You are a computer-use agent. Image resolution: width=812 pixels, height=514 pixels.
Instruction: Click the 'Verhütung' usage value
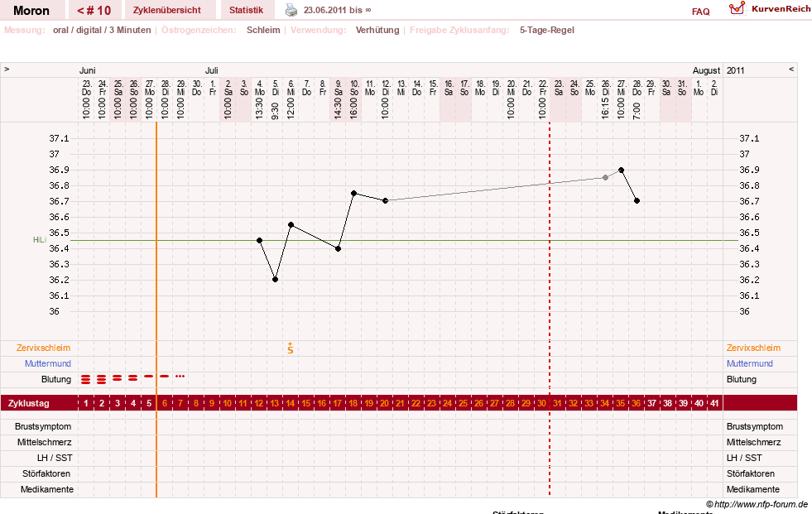pyautogui.click(x=377, y=30)
